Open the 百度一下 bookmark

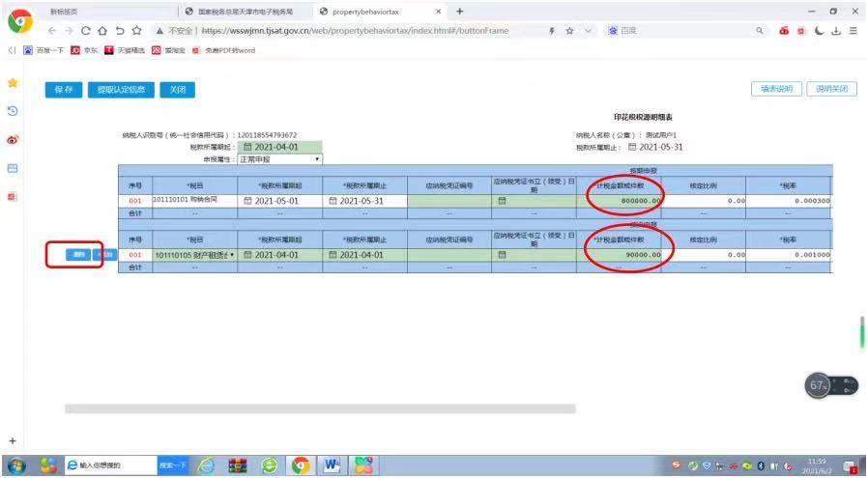[x=43, y=50]
